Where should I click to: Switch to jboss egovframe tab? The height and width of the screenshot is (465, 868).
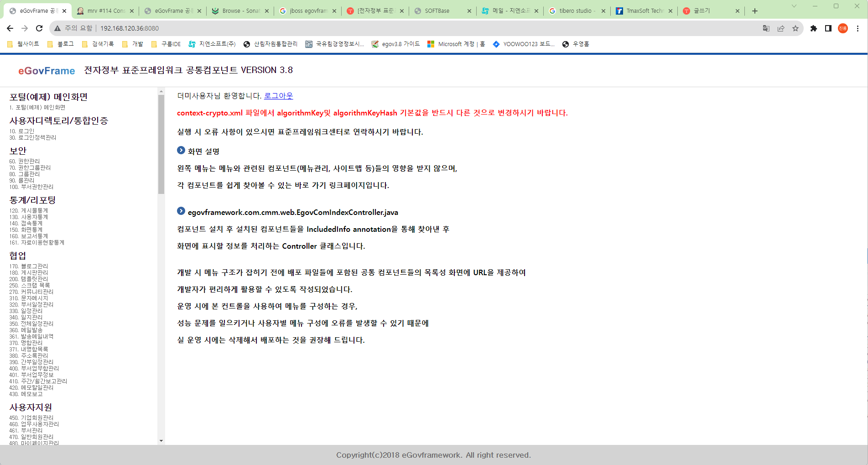(x=307, y=11)
